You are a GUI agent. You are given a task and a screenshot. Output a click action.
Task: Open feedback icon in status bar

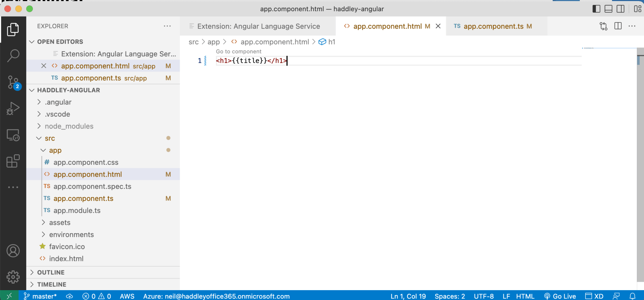(x=616, y=296)
